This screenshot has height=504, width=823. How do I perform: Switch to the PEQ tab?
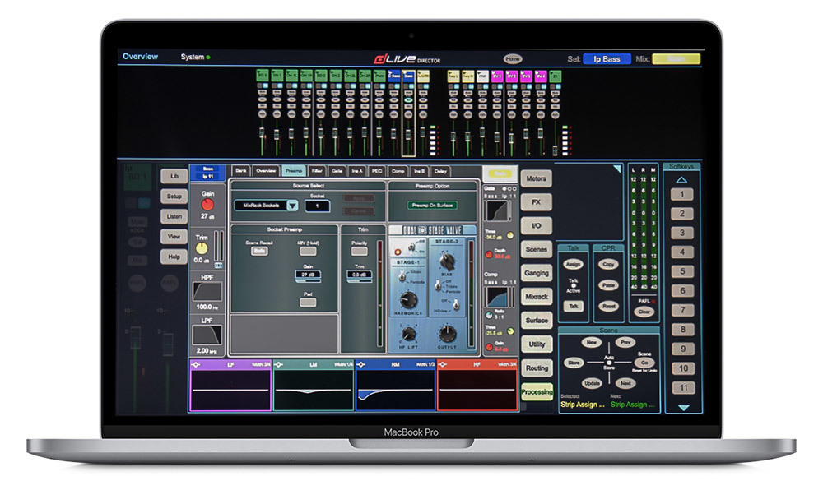tap(377, 171)
